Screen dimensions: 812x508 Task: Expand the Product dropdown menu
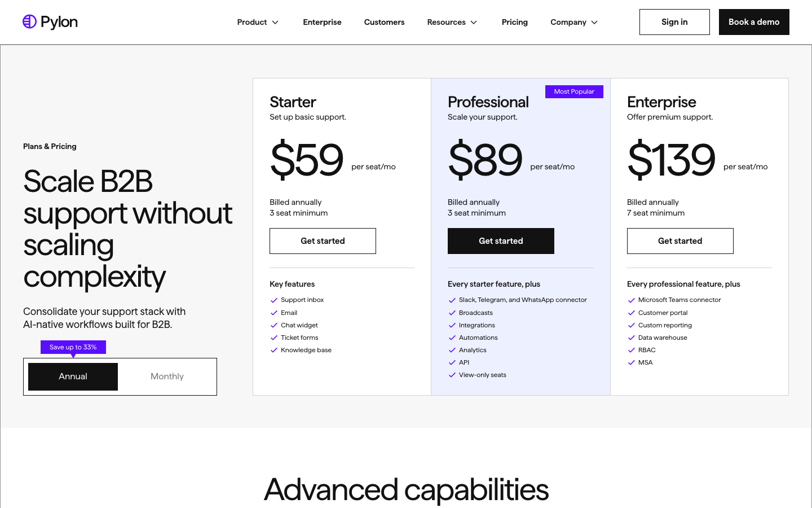point(258,22)
